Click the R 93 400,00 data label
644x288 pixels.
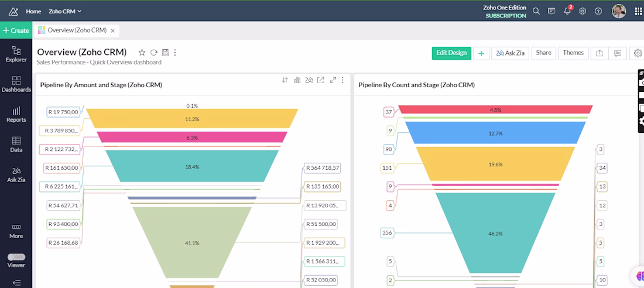[63, 224]
